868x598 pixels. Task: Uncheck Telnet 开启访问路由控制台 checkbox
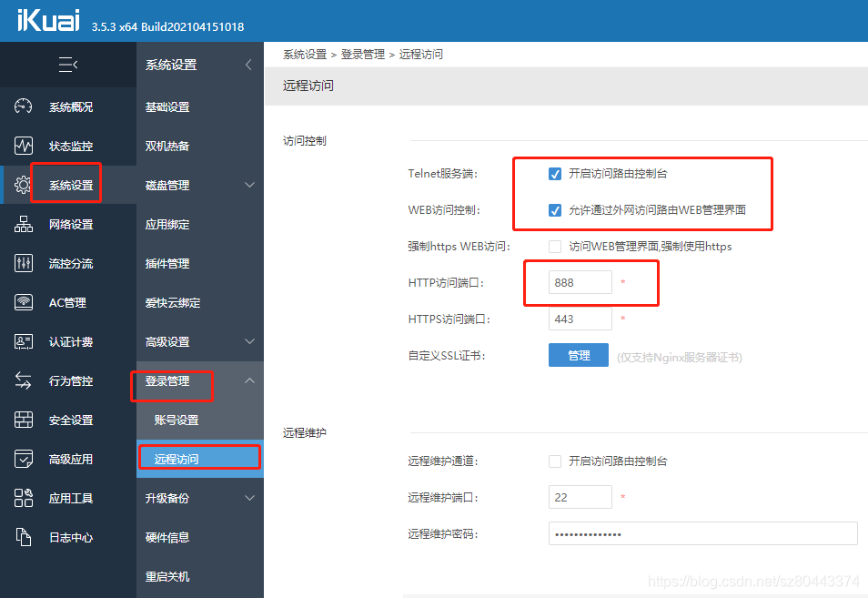[x=555, y=174]
